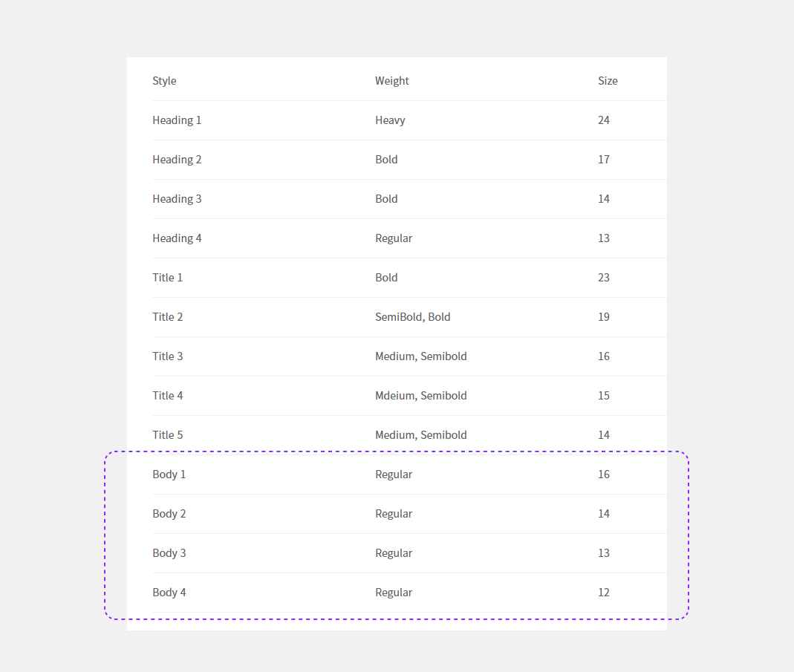794x672 pixels.
Task: Select the Heading 1 row label
Action: tap(177, 120)
